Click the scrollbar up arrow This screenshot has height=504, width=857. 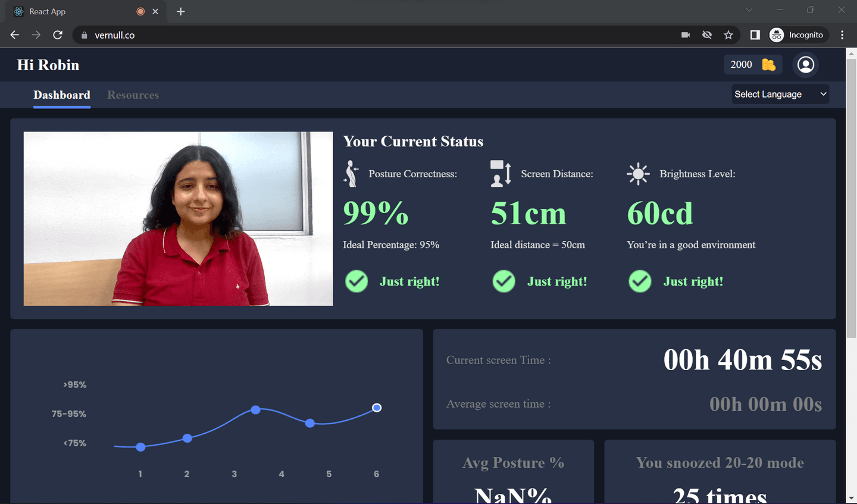pyautogui.click(x=851, y=53)
